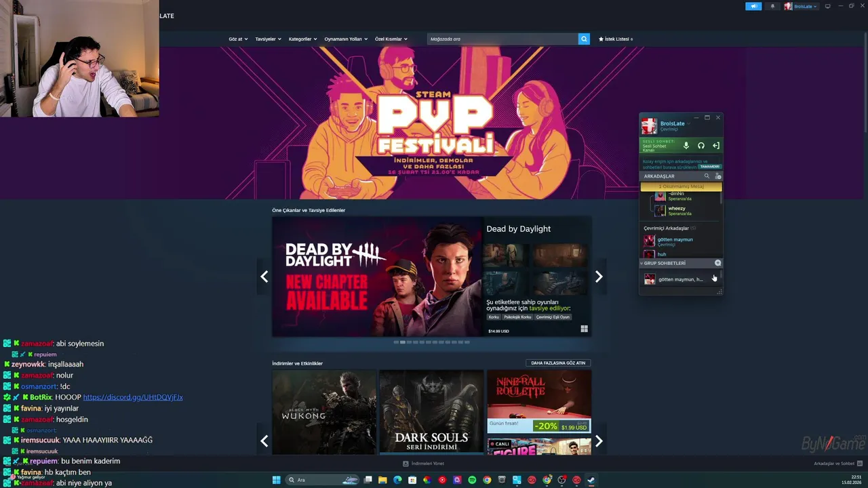
Task: Expand Oynamanın Yolları dropdown
Action: [x=346, y=39]
